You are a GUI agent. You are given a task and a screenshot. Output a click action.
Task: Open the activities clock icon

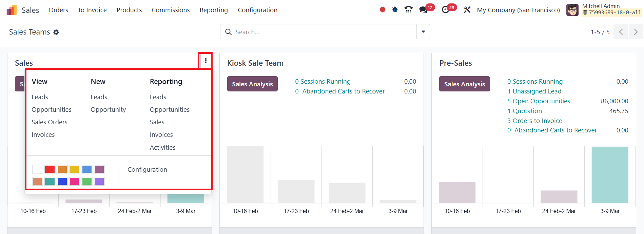coord(446,10)
